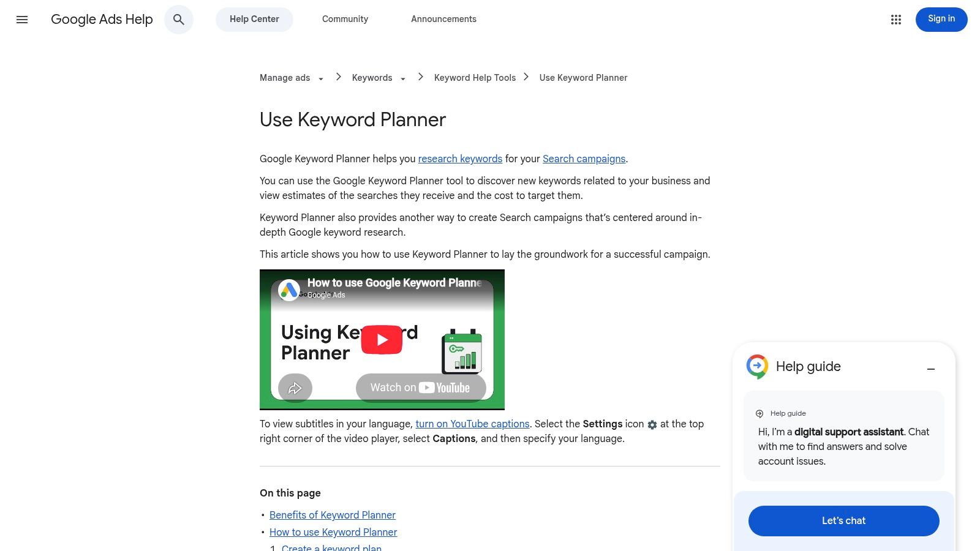Open the Google apps grid
The height and width of the screenshot is (551, 980).
(x=896, y=20)
